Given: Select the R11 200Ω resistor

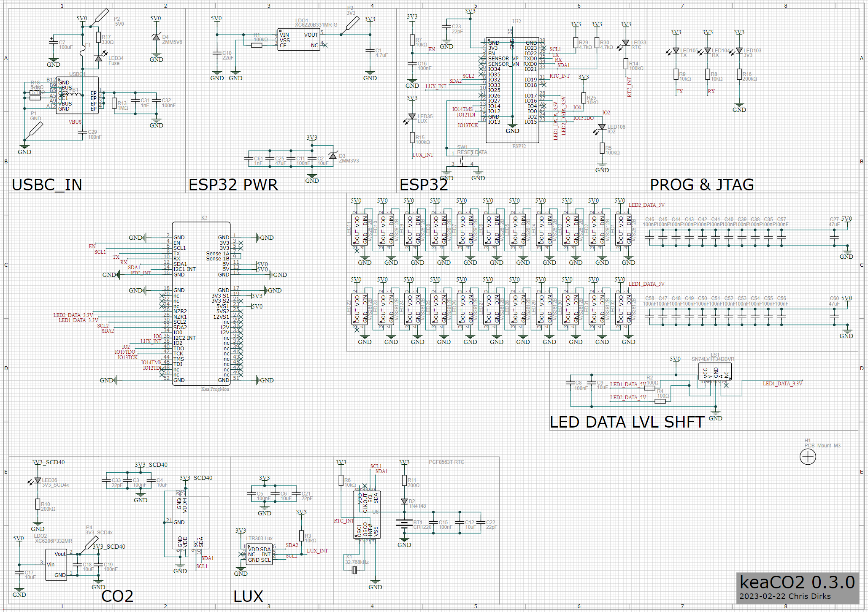Looking at the screenshot, I should coord(404,480).
